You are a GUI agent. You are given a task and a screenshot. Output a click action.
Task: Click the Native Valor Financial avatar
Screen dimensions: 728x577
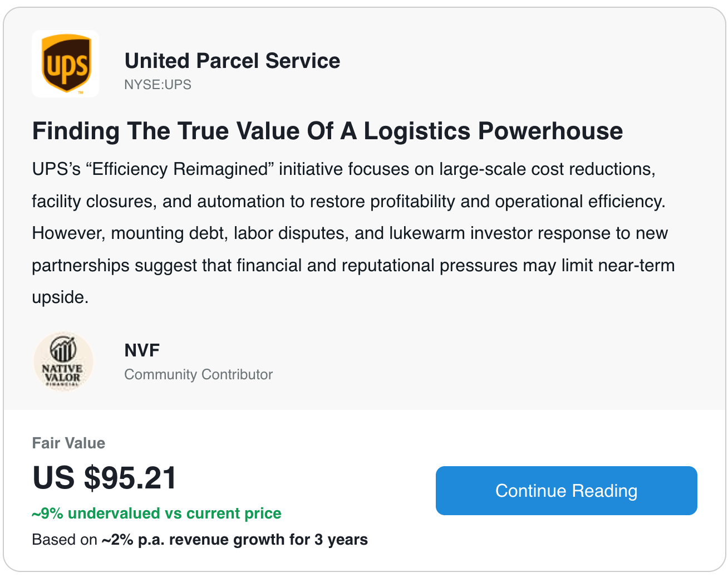tap(63, 362)
